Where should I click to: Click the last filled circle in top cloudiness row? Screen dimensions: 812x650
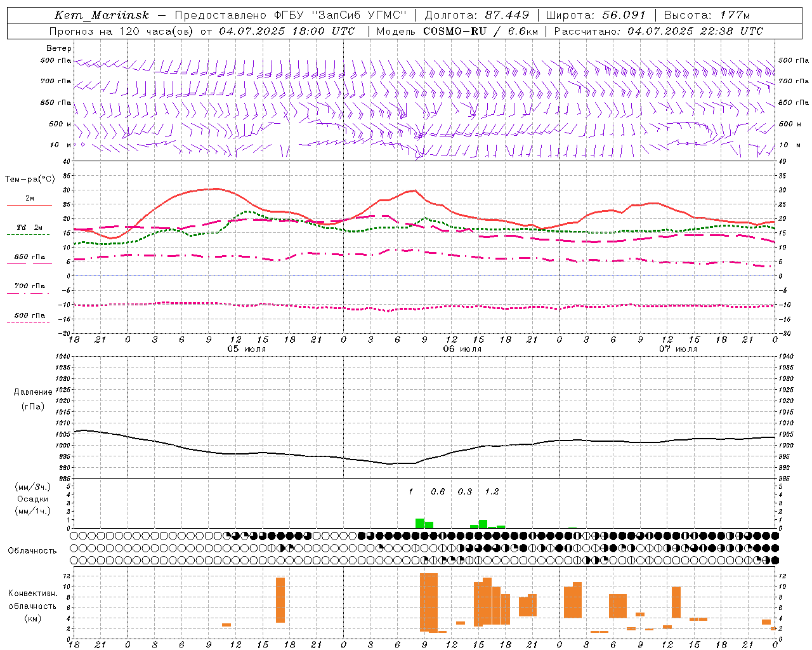click(x=775, y=536)
